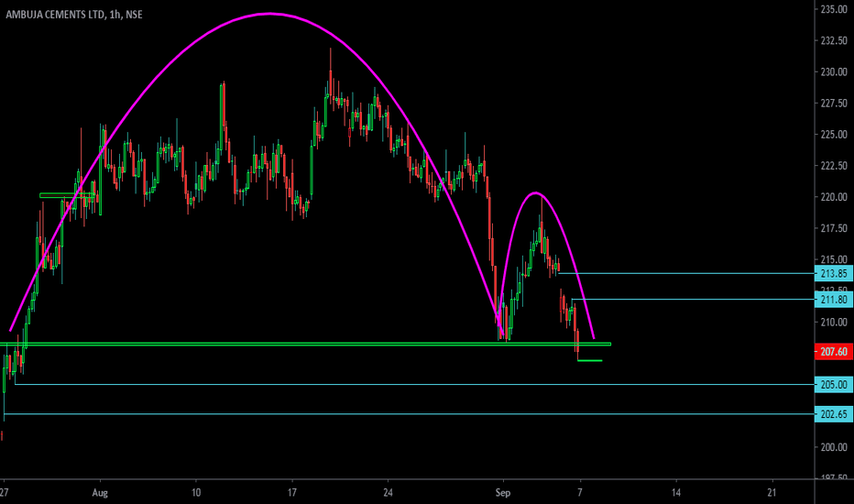This screenshot has width=854, height=504.
Task: Click the Sep label on time axis
Action: tap(503, 493)
